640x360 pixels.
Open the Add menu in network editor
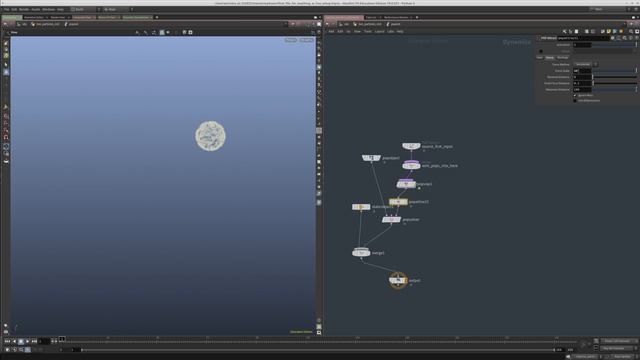[x=331, y=31]
